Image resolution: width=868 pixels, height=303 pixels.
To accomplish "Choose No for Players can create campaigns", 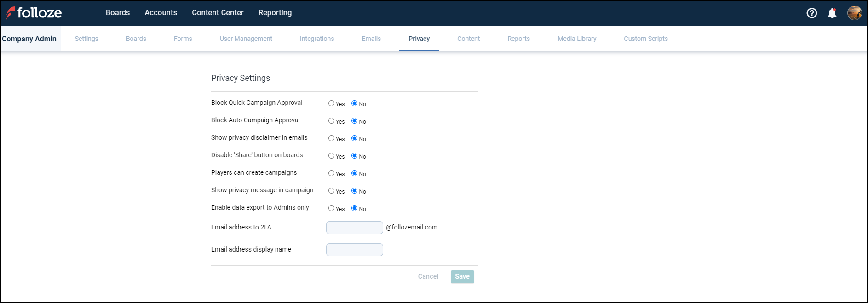I will (354, 173).
